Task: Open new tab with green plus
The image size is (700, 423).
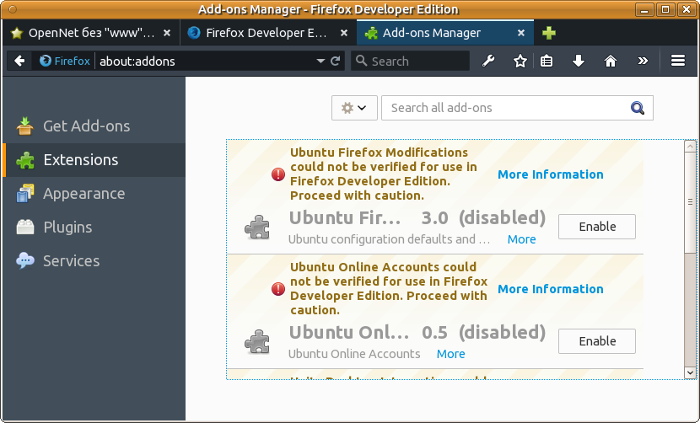Action: coord(549,32)
